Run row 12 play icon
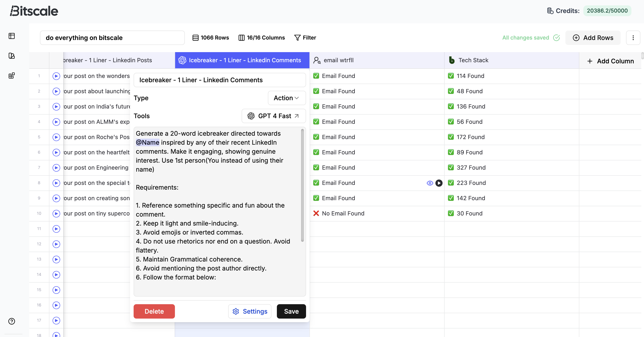This screenshot has width=644, height=337. (x=56, y=244)
